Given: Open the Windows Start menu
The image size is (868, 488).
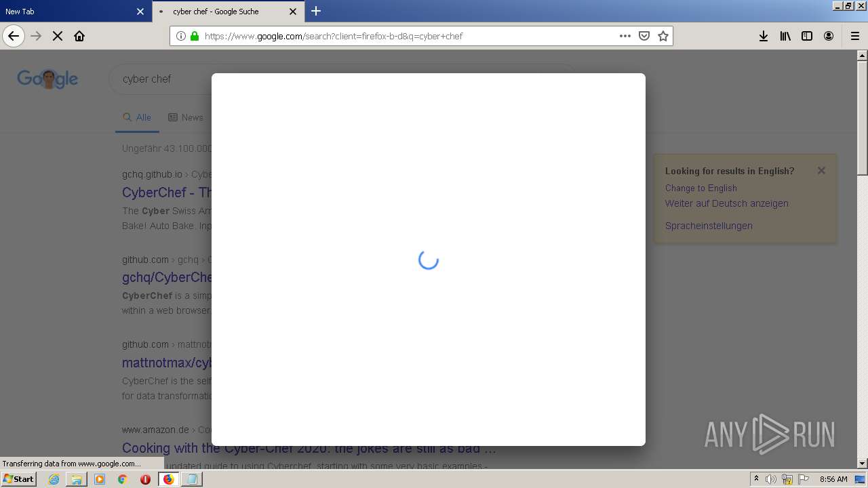Looking at the screenshot, I should coord(18,479).
